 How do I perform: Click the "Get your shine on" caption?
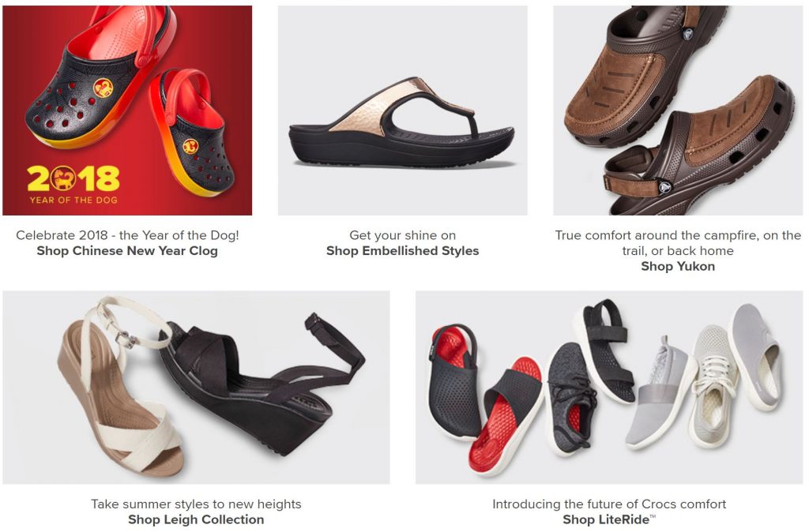[402, 235]
